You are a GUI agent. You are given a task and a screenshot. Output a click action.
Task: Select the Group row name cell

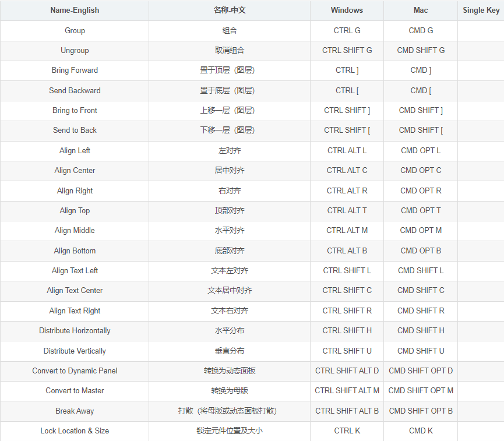click(75, 30)
